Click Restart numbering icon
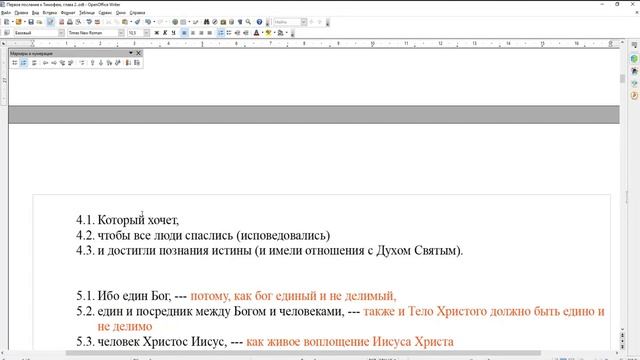Screen dimensions: 640x360 (x=128, y=63)
